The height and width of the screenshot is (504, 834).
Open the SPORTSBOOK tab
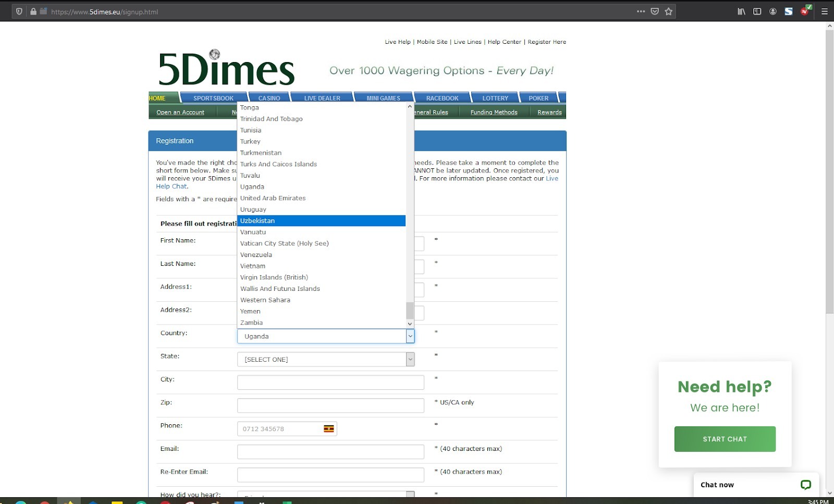213,98
